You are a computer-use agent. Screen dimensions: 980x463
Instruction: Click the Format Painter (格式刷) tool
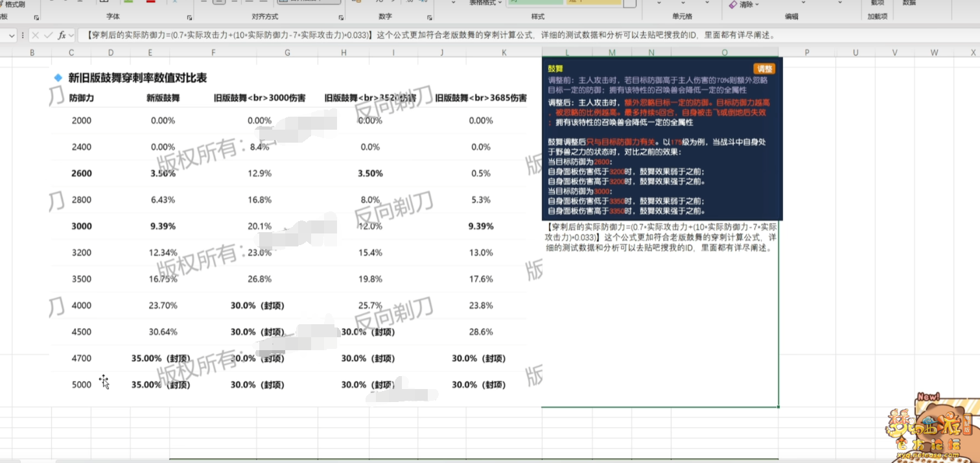(x=14, y=4)
